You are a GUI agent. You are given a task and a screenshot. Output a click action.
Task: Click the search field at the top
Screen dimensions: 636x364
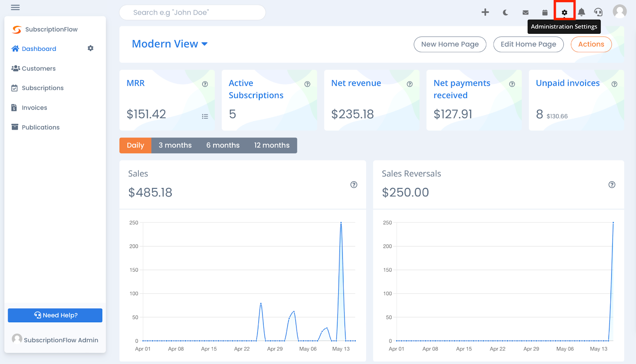(192, 12)
